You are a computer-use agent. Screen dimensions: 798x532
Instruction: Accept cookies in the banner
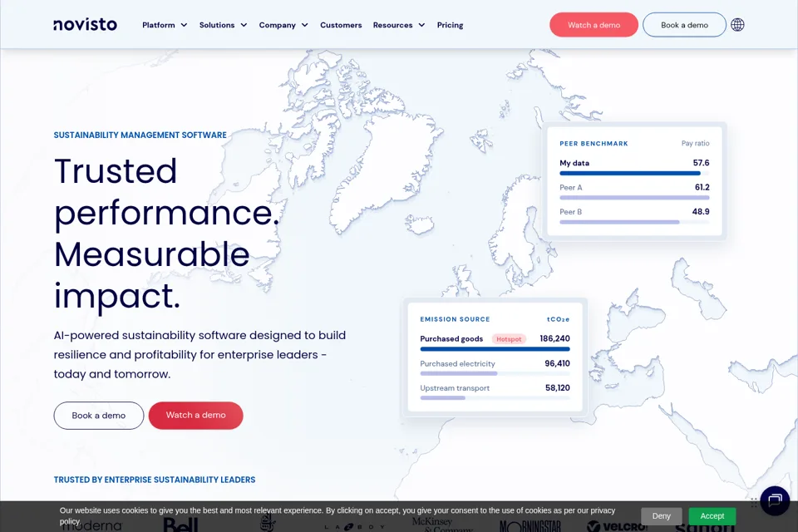pos(712,515)
